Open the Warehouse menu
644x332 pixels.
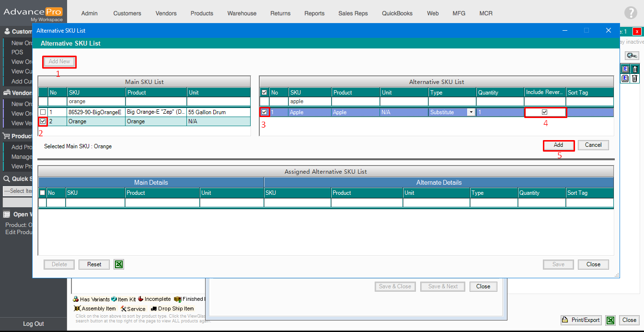coord(241,13)
